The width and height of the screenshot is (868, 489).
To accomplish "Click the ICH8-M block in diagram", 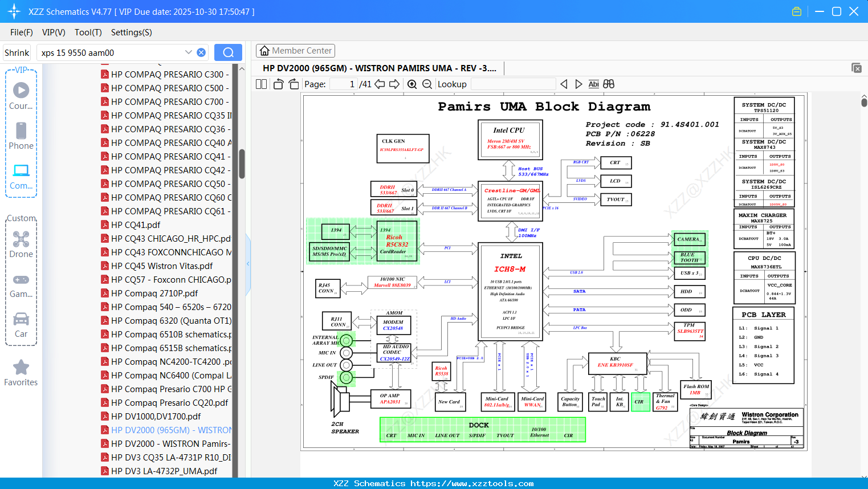I will [510, 291].
